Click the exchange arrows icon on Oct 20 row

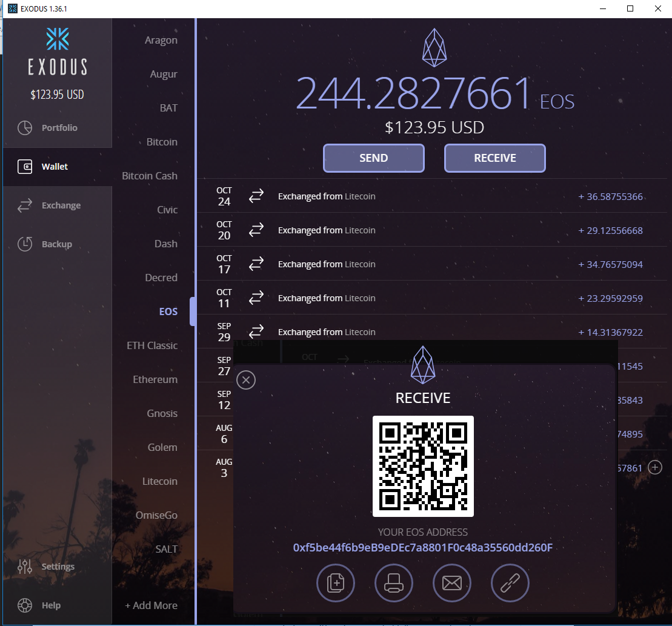256,230
